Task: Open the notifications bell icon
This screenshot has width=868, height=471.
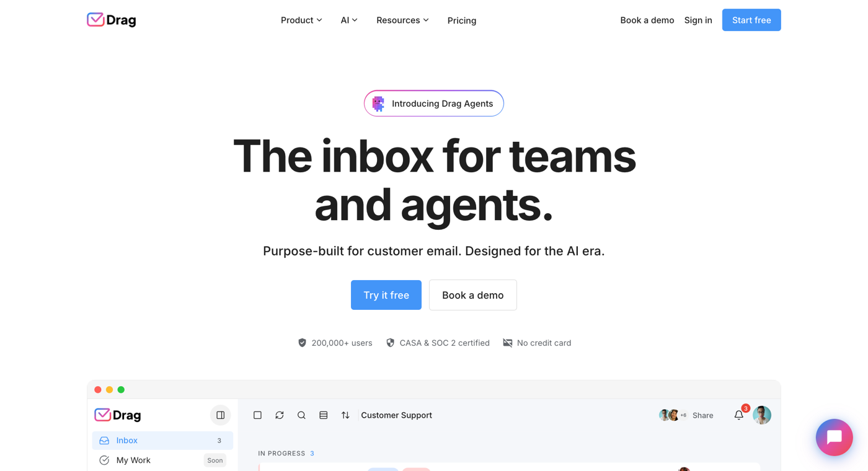Action: click(739, 415)
